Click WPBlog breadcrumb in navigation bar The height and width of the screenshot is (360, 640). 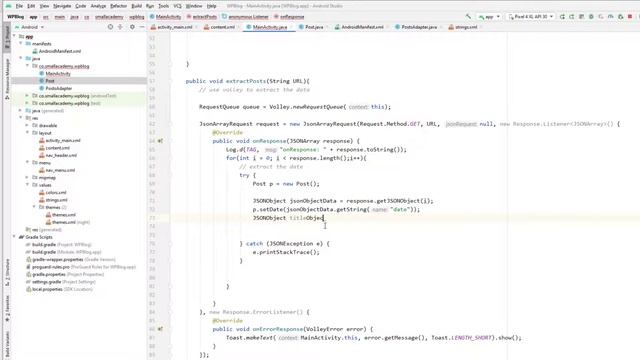pyautogui.click(x=16, y=17)
